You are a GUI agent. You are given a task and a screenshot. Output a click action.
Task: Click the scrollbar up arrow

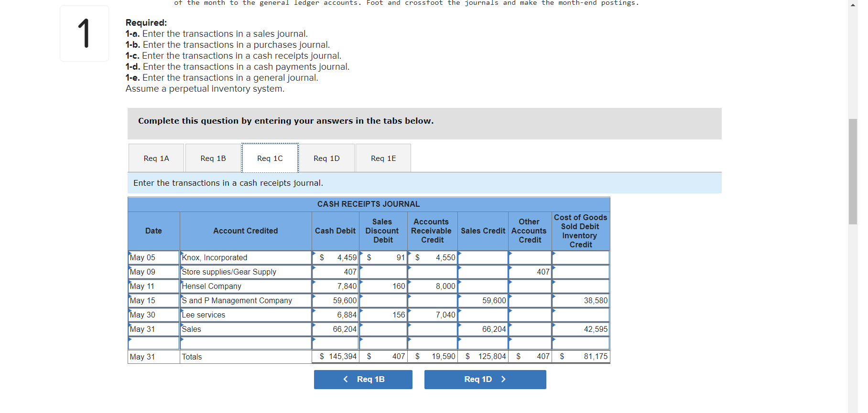(853, 5)
